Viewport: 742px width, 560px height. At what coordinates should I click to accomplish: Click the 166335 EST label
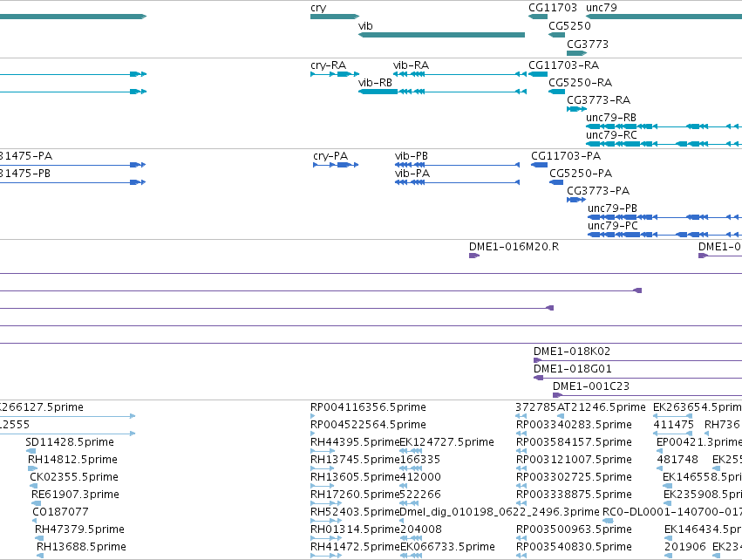click(420, 460)
